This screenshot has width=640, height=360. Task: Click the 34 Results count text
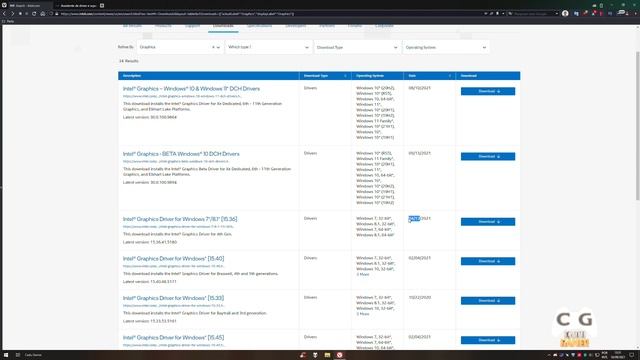point(129,61)
